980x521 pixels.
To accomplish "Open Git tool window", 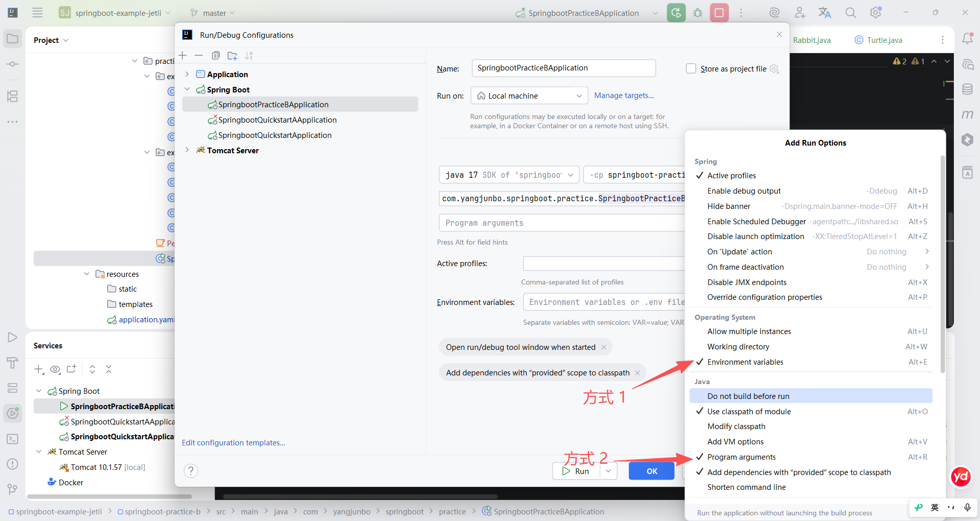I will click(x=13, y=489).
